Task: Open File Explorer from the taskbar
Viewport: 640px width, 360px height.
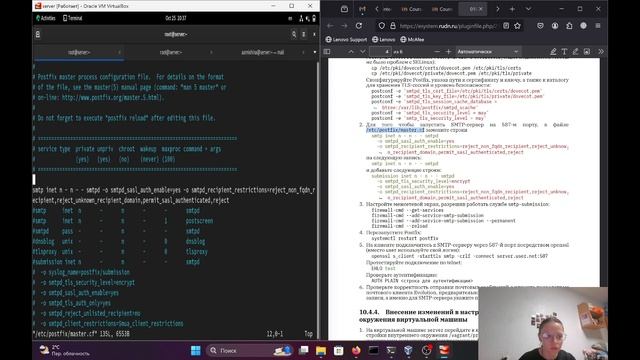Action: click(x=321, y=350)
